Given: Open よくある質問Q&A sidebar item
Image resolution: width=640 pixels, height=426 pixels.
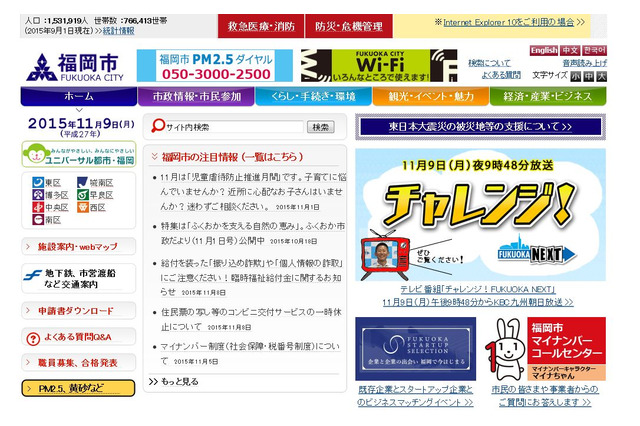Looking at the screenshot, I should (x=78, y=337).
